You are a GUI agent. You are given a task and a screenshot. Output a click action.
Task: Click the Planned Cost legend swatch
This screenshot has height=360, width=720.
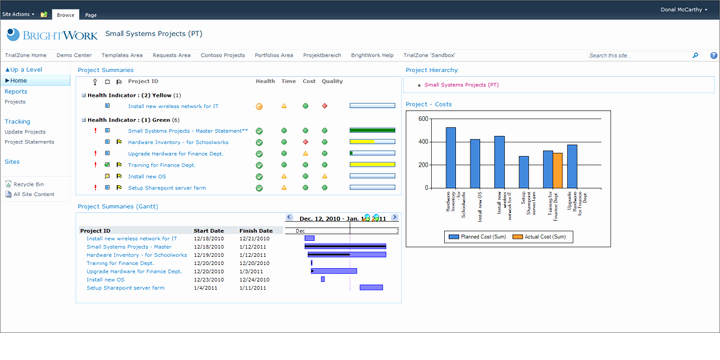coord(454,237)
